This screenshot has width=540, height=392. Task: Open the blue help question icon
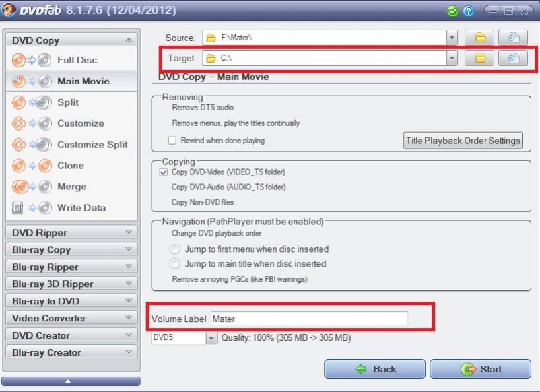468,11
